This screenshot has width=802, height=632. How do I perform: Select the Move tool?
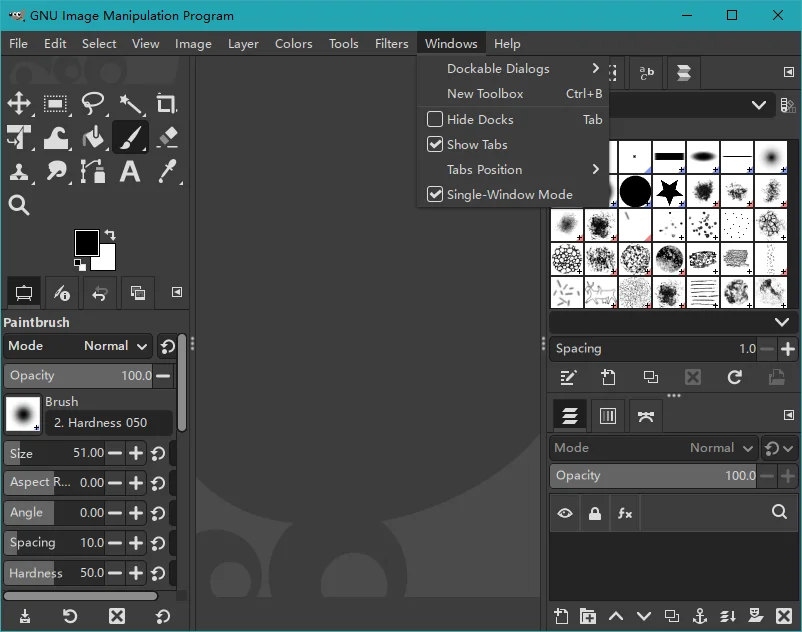pyautogui.click(x=19, y=103)
